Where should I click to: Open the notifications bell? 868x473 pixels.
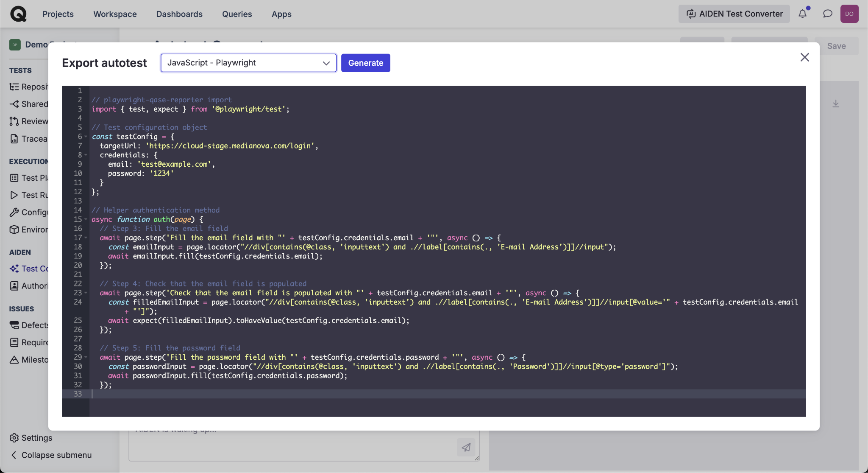click(x=803, y=14)
